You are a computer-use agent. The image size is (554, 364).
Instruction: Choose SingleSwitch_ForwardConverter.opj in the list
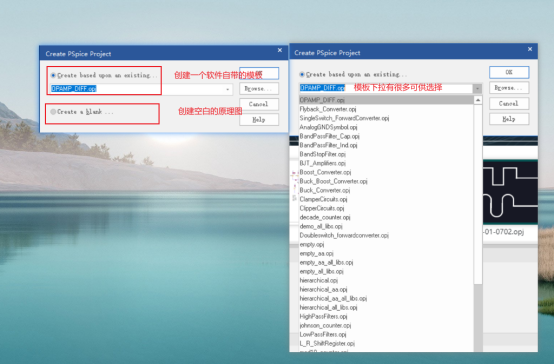tap(386, 118)
